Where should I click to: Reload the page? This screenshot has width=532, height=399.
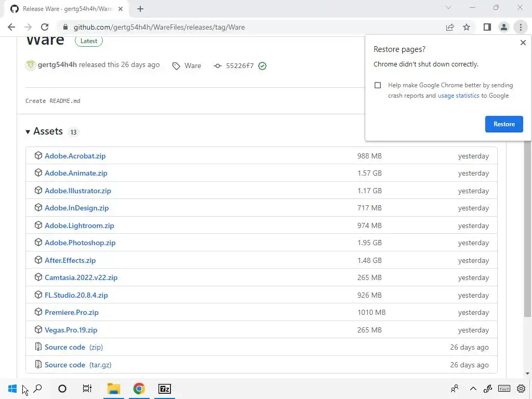point(45,27)
